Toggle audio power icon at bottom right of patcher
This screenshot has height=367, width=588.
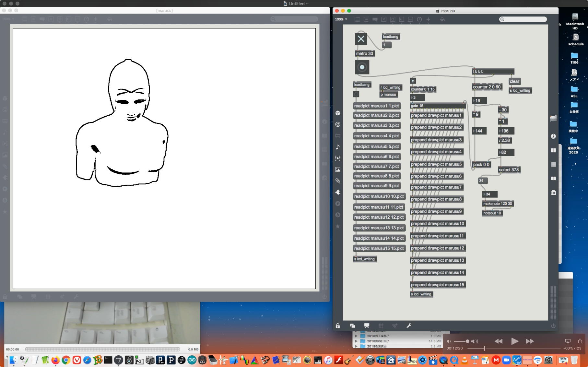(553, 326)
